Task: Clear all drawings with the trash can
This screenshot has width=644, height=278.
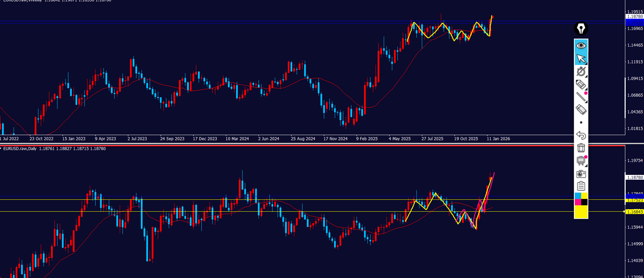Action: 581,148
